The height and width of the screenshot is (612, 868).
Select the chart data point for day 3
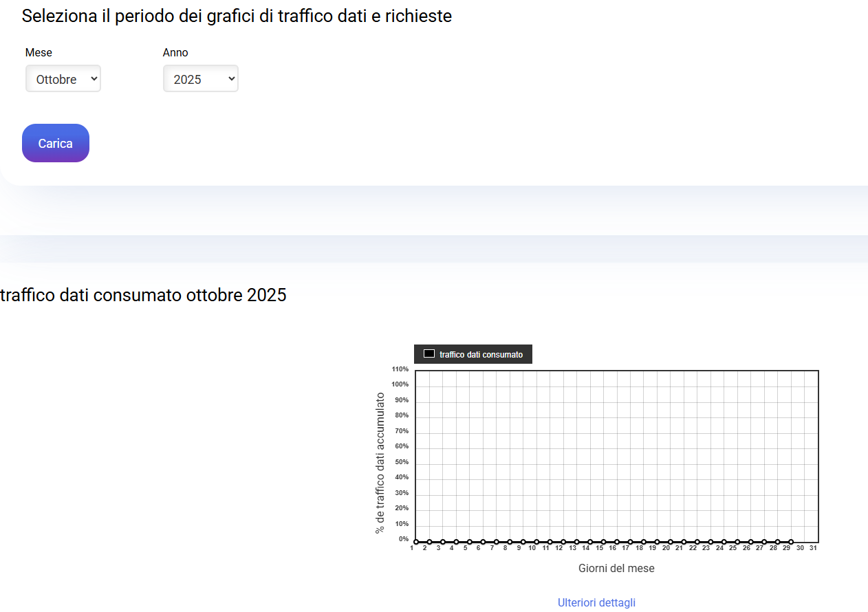pos(443,542)
